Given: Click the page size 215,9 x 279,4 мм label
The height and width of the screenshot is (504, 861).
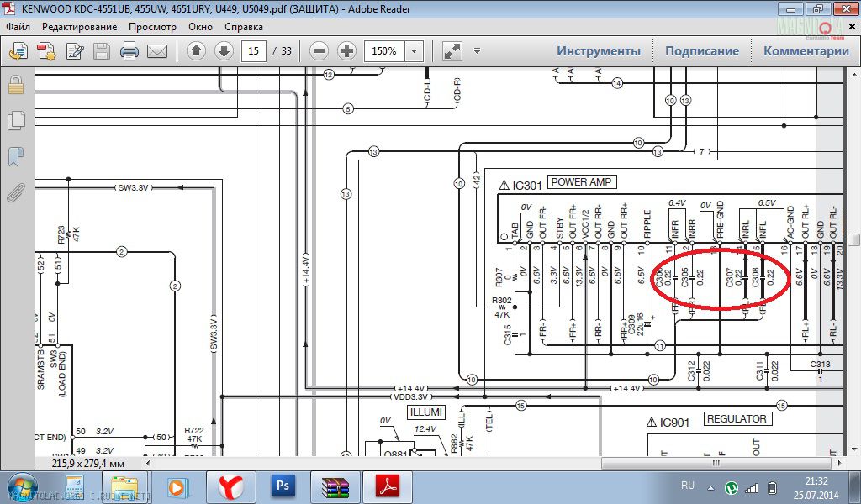Looking at the screenshot, I should click(x=87, y=464).
